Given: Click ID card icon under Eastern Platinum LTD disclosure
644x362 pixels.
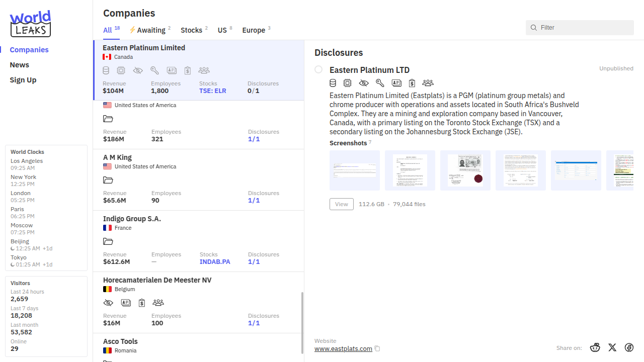Looking at the screenshot, I should point(396,83).
